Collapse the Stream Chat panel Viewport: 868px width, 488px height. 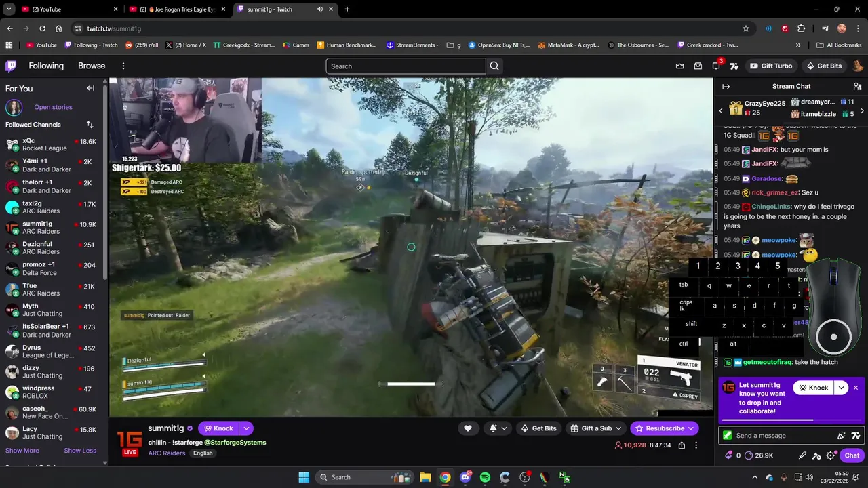coord(726,86)
